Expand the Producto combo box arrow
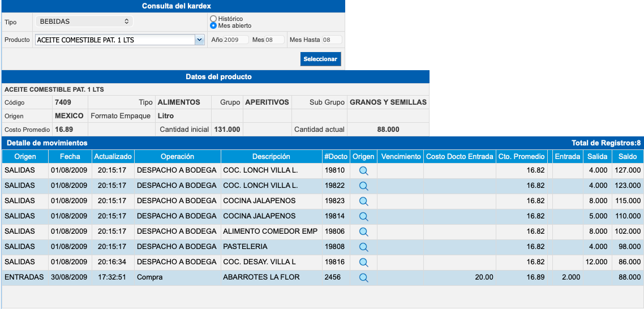The height and width of the screenshot is (309, 644). tap(199, 40)
